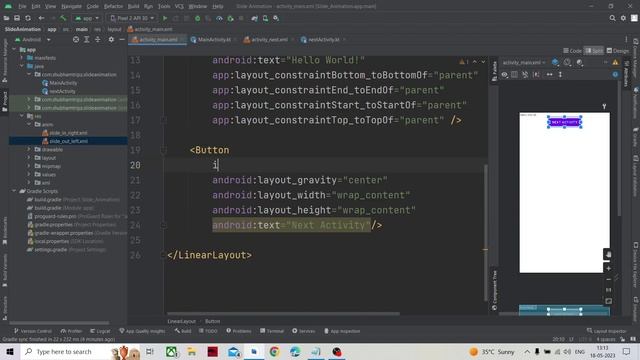The width and height of the screenshot is (640, 360).
Task: Click Collapse All in project panel
Action: [98, 40]
